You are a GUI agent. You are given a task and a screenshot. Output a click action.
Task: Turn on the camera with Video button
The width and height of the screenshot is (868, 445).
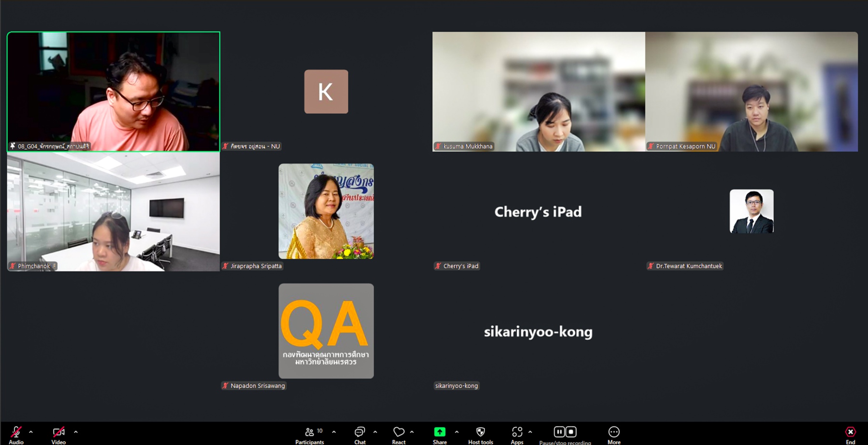tap(58, 433)
